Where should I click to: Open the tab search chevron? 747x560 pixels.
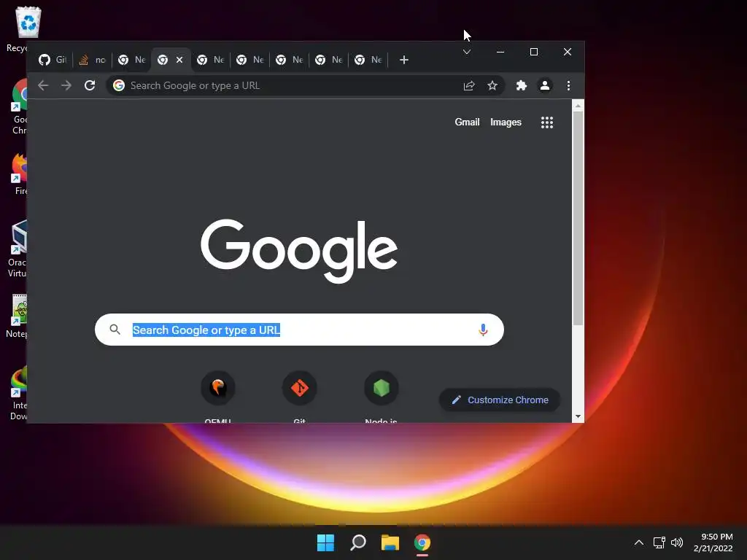[x=467, y=52]
